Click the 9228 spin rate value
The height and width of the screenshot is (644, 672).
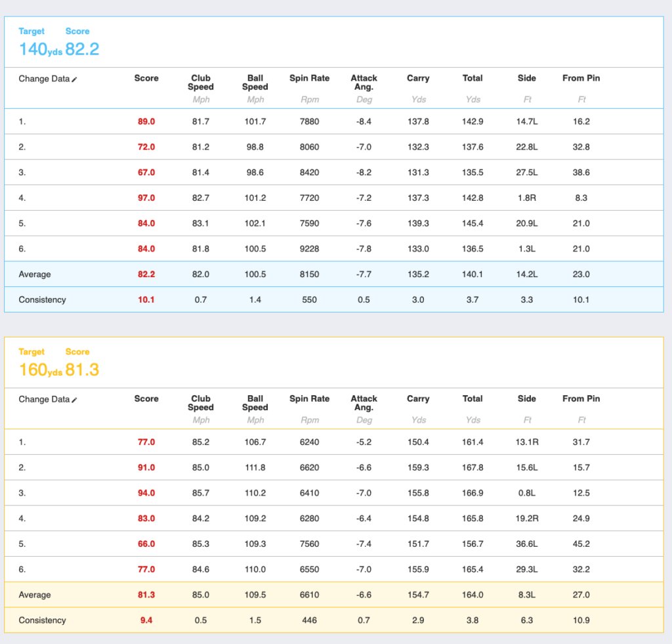point(309,249)
